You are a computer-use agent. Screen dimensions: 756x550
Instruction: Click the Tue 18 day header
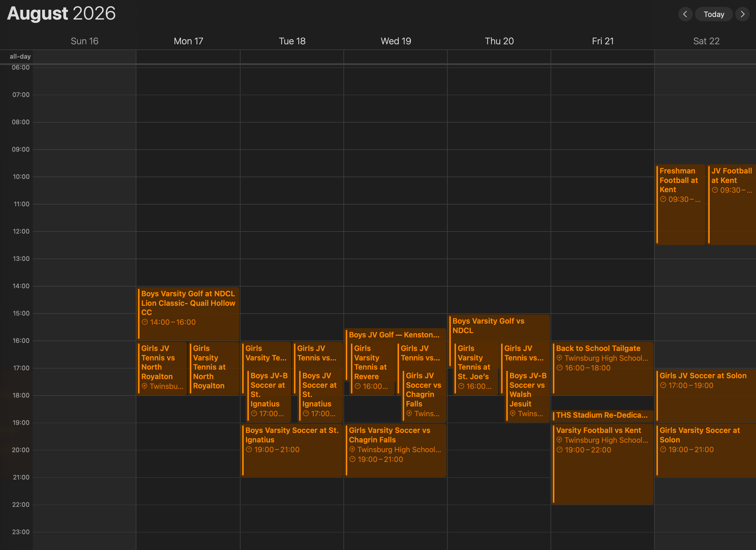(x=292, y=41)
